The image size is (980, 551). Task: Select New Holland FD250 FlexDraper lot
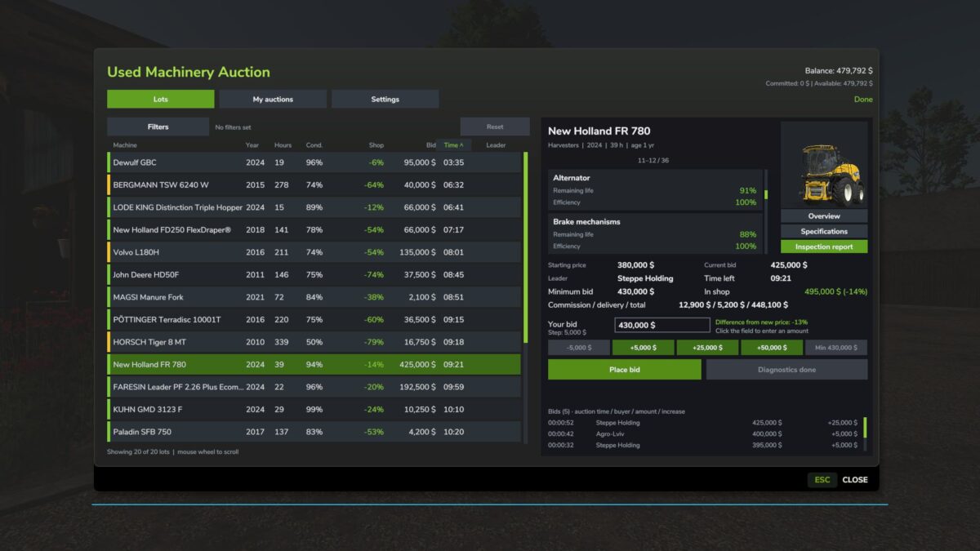pos(314,230)
